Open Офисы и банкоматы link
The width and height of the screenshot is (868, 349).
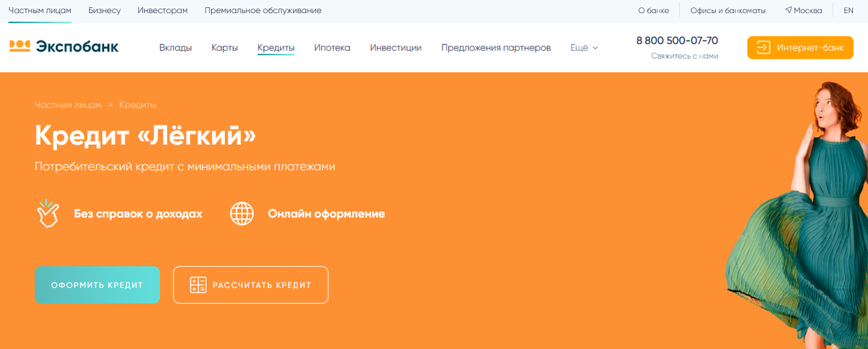tap(727, 11)
